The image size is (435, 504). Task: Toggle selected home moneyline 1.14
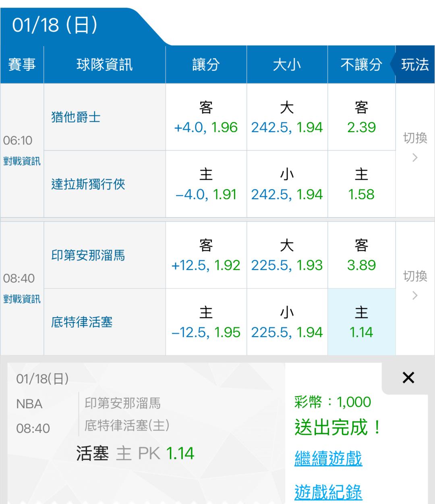pos(361,322)
